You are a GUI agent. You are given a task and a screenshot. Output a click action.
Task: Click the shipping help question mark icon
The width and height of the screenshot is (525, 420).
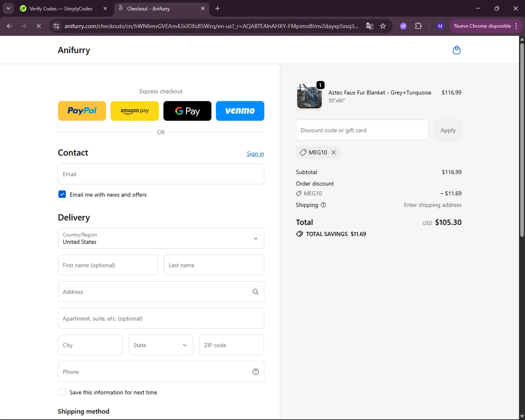[x=323, y=205]
